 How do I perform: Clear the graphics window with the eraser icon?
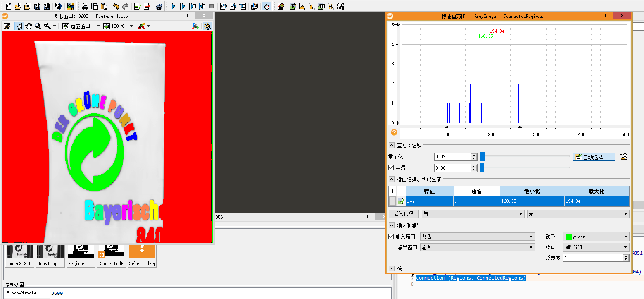click(x=7, y=26)
